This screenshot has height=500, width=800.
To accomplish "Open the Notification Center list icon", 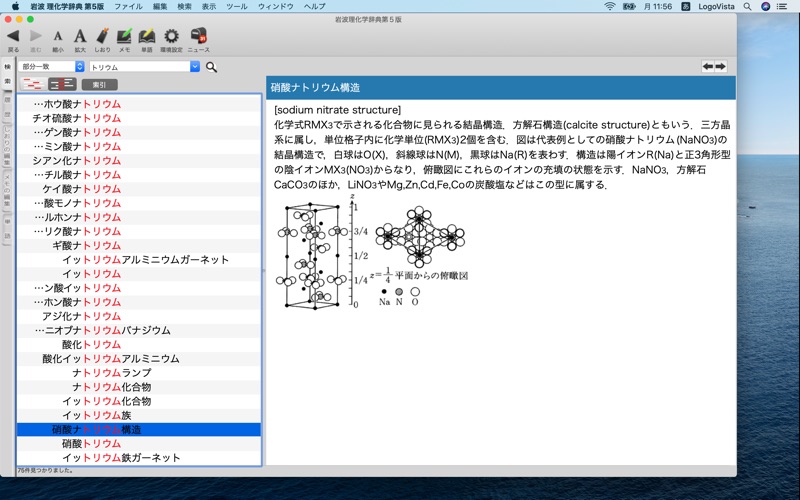I will [782, 7].
